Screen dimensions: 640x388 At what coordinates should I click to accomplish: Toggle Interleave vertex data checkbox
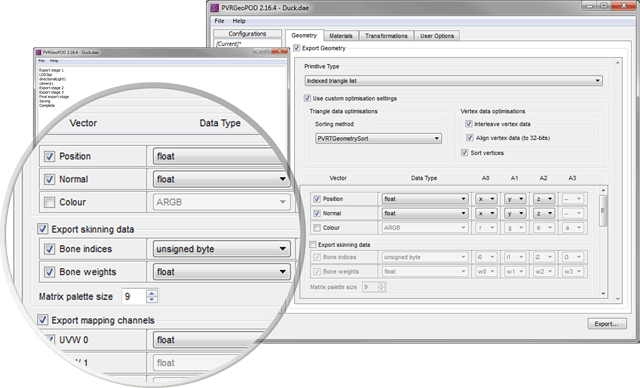click(x=469, y=124)
